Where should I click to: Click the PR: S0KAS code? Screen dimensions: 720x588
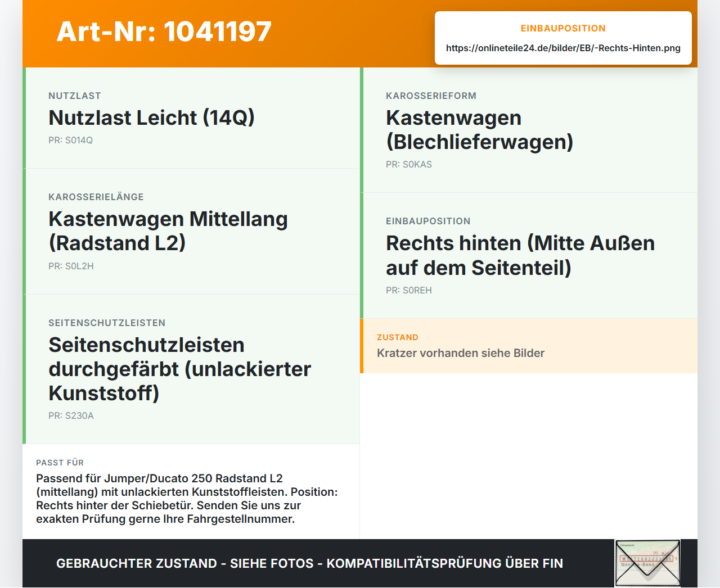[409, 165]
